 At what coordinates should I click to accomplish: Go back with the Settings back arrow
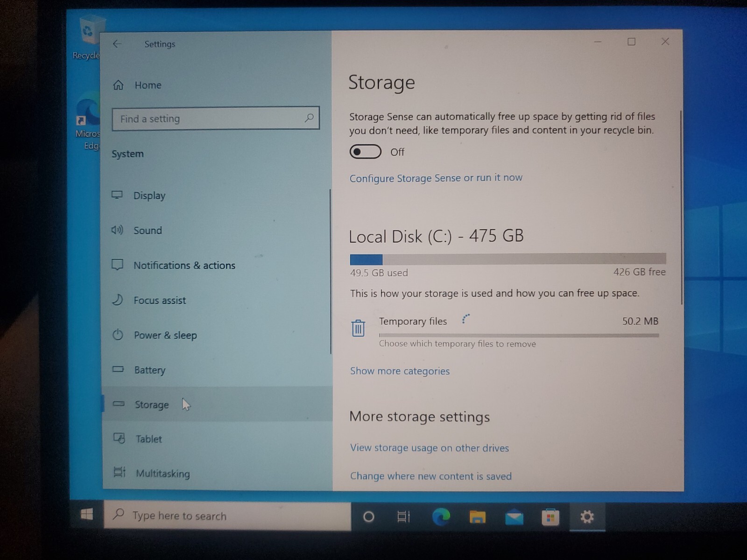pos(117,44)
